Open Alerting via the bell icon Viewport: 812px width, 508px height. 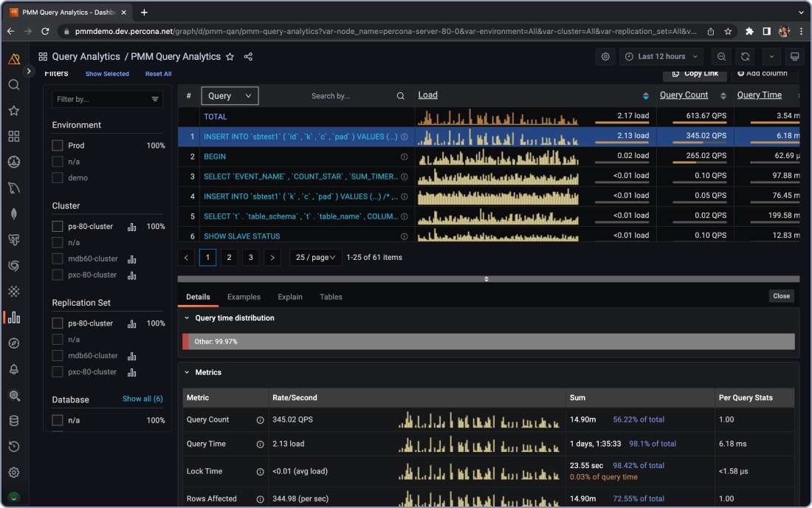click(x=15, y=368)
